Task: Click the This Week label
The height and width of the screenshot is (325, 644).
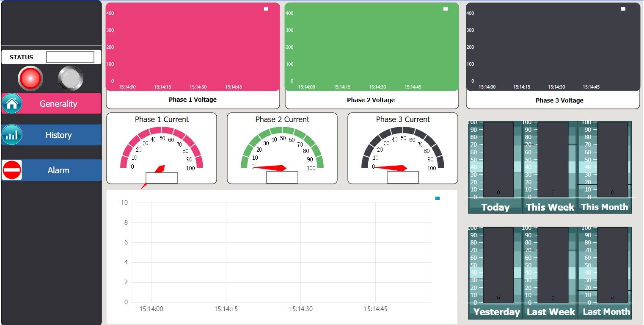Action: 550,207
